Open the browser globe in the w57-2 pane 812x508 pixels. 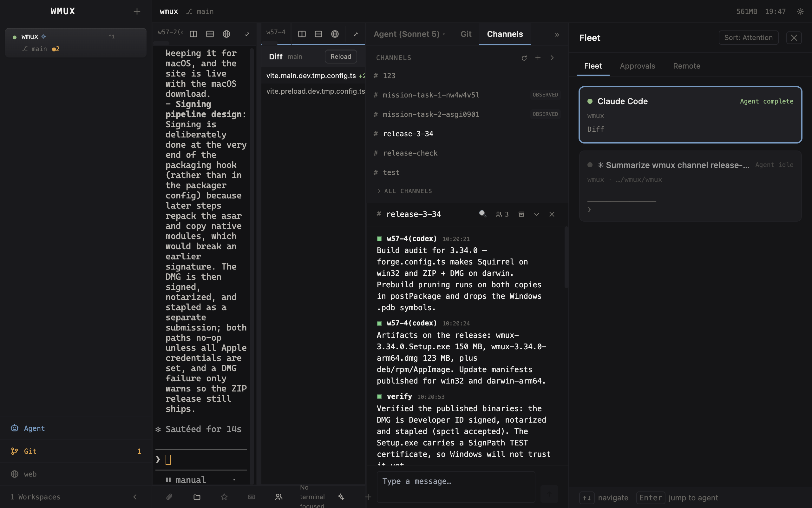pos(226,34)
